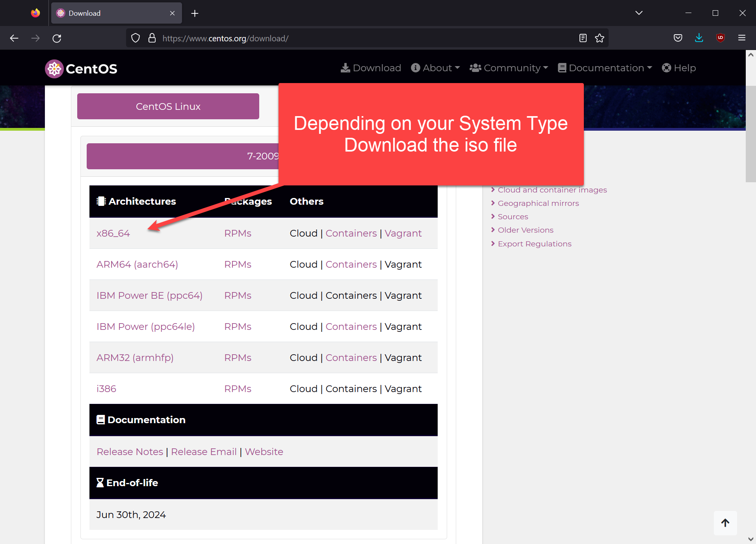Click the Save to Pocket icon

click(x=678, y=38)
